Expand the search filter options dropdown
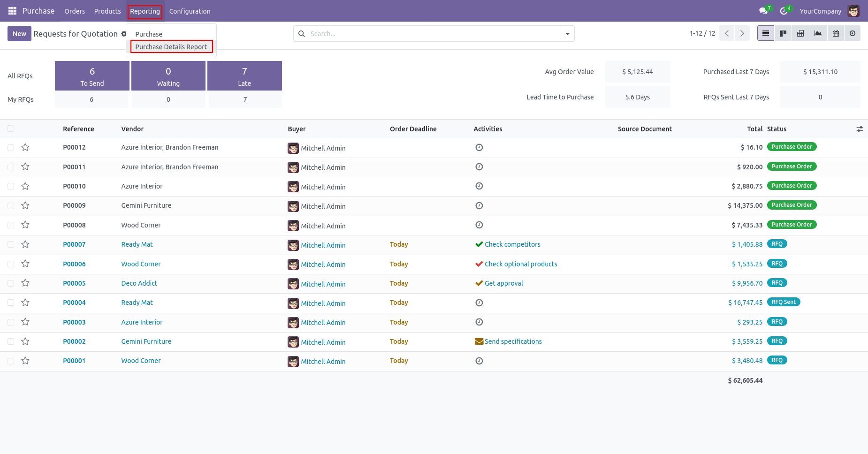Image resolution: width=868 pixels, height=454 pixels. 568,34
